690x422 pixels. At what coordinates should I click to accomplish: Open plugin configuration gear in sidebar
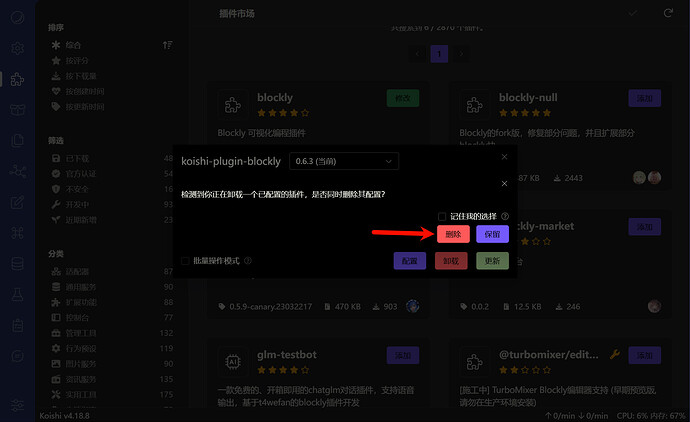coord(17,48)
